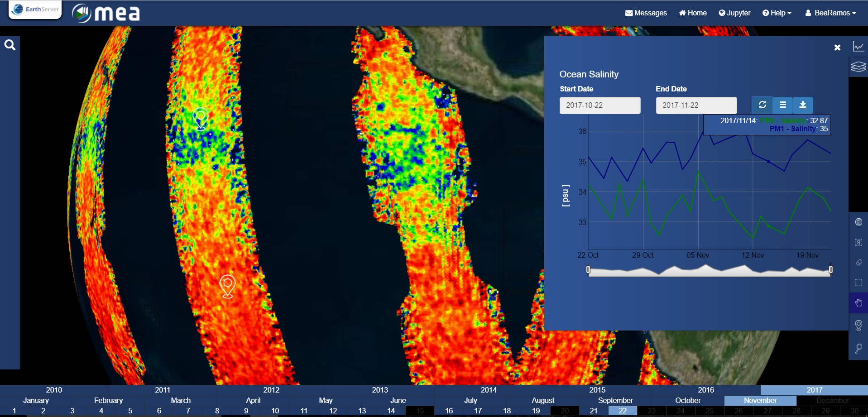Expand the BeaRamos user dropdown

pos(831,13)
